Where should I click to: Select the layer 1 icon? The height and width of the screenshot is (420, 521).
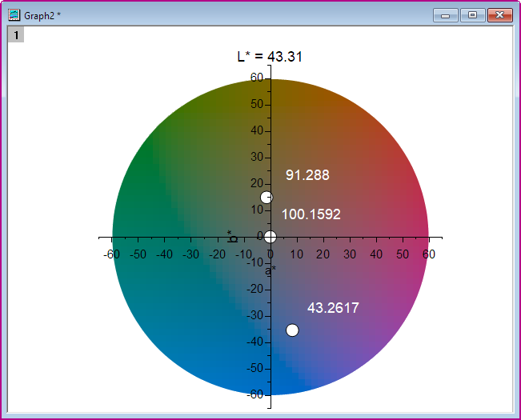(16, 35)
